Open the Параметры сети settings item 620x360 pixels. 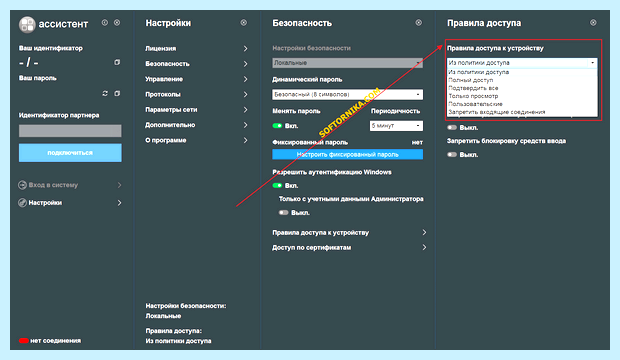click(197, 110)
